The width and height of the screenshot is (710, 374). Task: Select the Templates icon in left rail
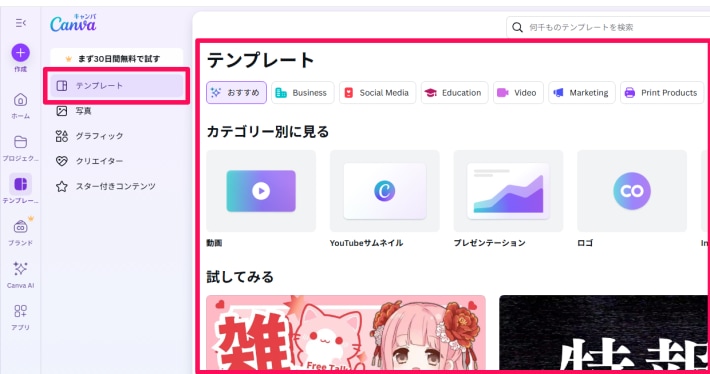point(20,184)
